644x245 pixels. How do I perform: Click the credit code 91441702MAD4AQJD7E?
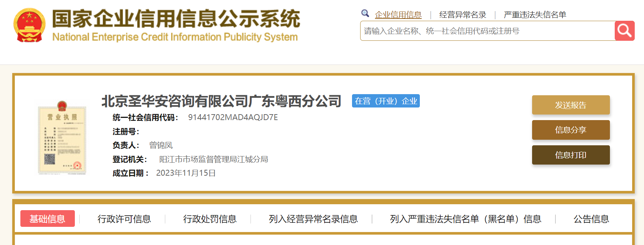[x=233, y=117]
